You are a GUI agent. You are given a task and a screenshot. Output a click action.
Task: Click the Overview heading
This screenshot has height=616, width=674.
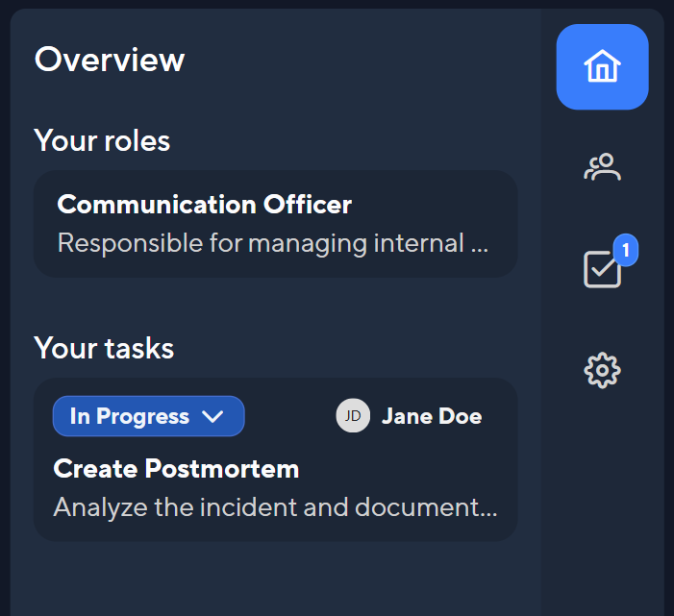click(x=110, y=60)
